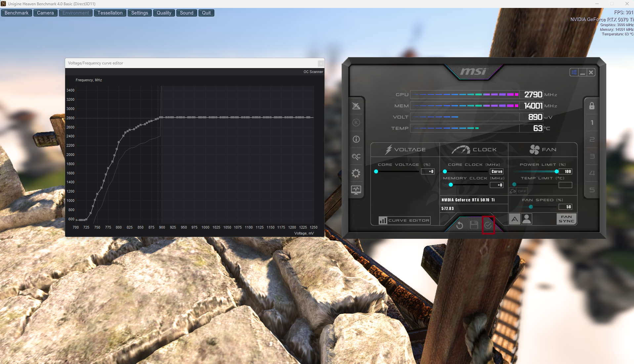Viewport: 634px width, 364px height.
Task: Open the Camera menu in Heaven
Action: point(45,13)
